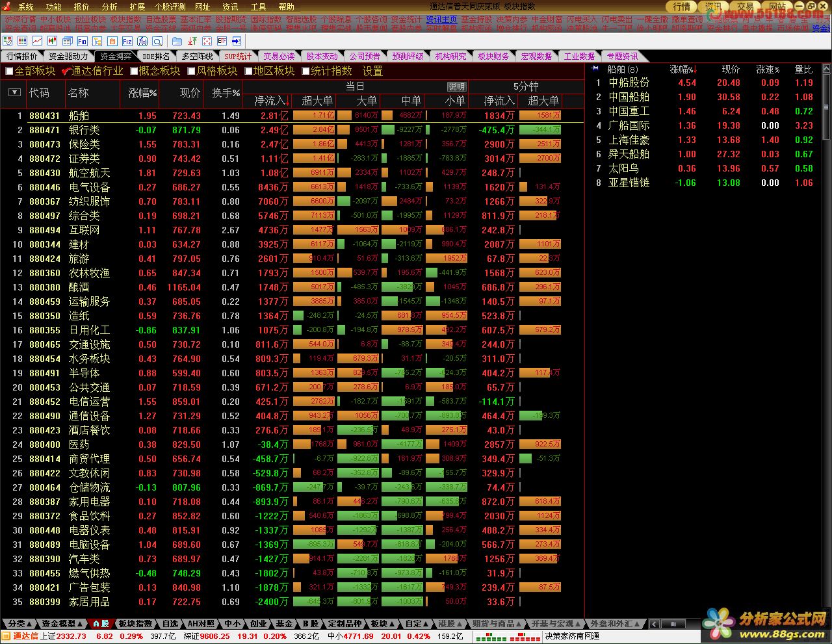The image size is (832, 644).
Task: Switch to the DDE排名 tab
Action: click(x=156, y=57)
